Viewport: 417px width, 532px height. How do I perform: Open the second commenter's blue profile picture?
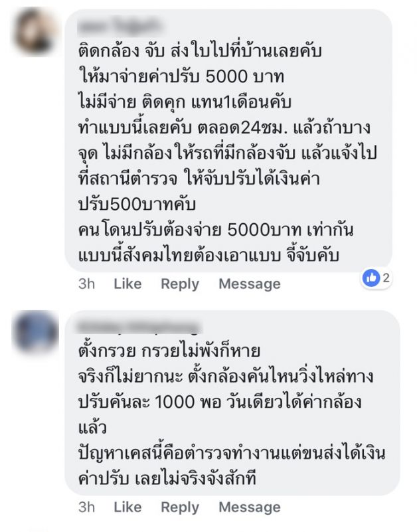point(35,331)
